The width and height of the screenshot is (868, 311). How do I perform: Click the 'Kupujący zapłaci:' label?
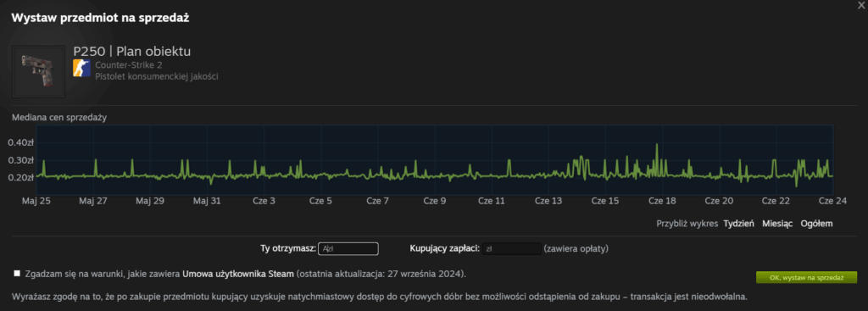[444, 248]
